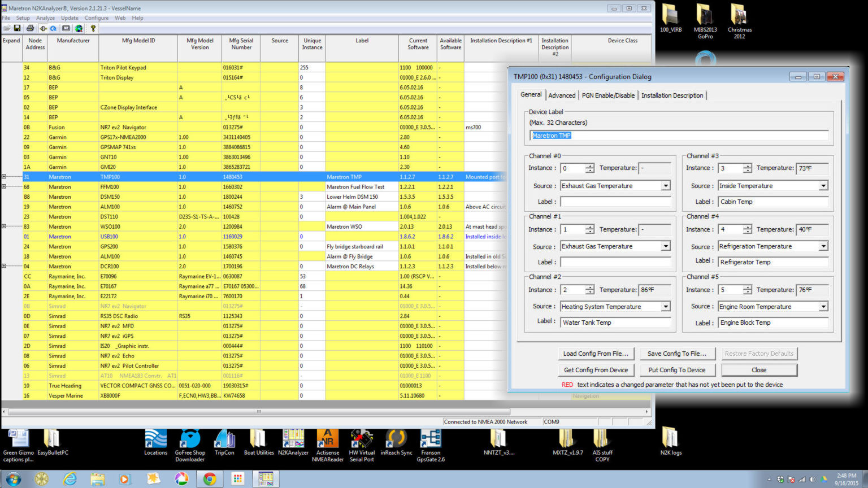
Task: Launch Internet Explorer from the taskbar
Action: 70,479
